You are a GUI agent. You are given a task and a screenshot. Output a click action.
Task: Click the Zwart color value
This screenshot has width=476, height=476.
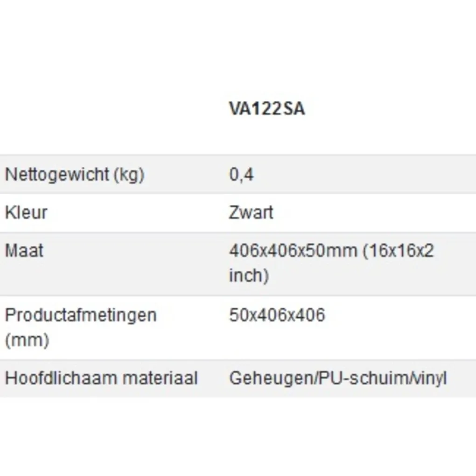pyautogui.click(x=251, y=212)
